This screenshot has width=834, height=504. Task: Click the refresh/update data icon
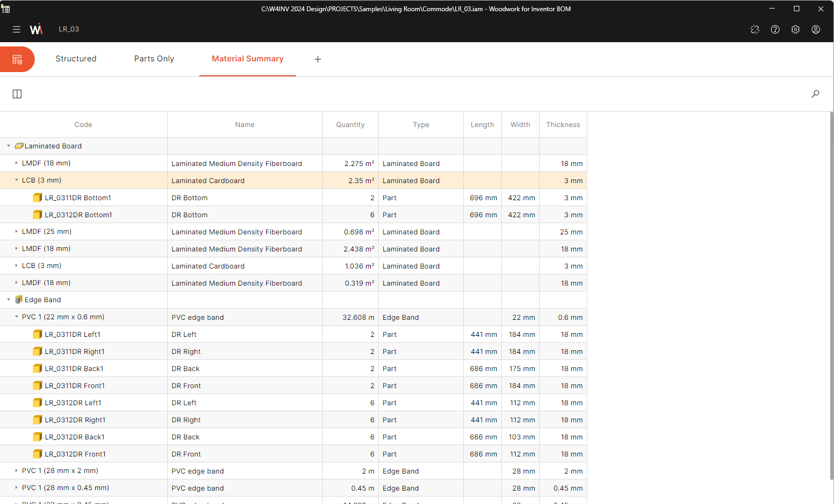pyautogui.click(x=755, y=29)
